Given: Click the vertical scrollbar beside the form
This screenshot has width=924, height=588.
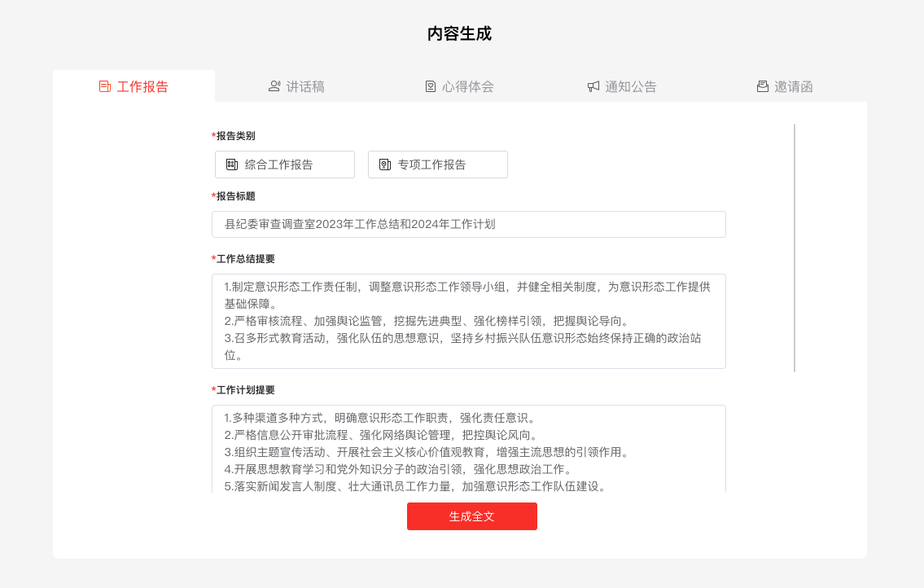Looking at the screenshot, I should click(795, 248).
